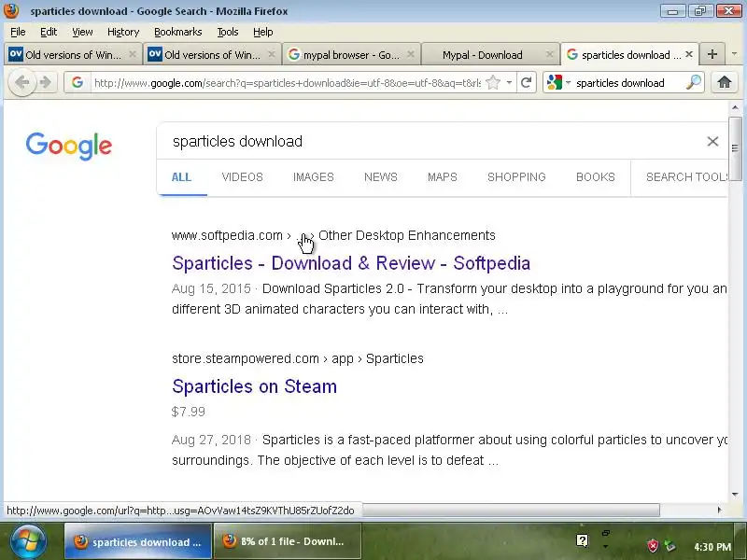Close the 'sparticles download' tab

(x=689, y=55)
